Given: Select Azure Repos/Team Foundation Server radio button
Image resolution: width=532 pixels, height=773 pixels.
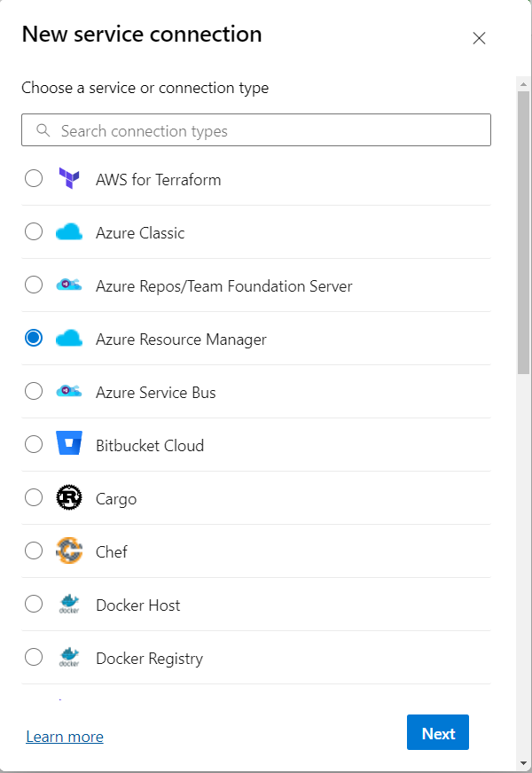Looking at the screenshot, I should (34, 285).
